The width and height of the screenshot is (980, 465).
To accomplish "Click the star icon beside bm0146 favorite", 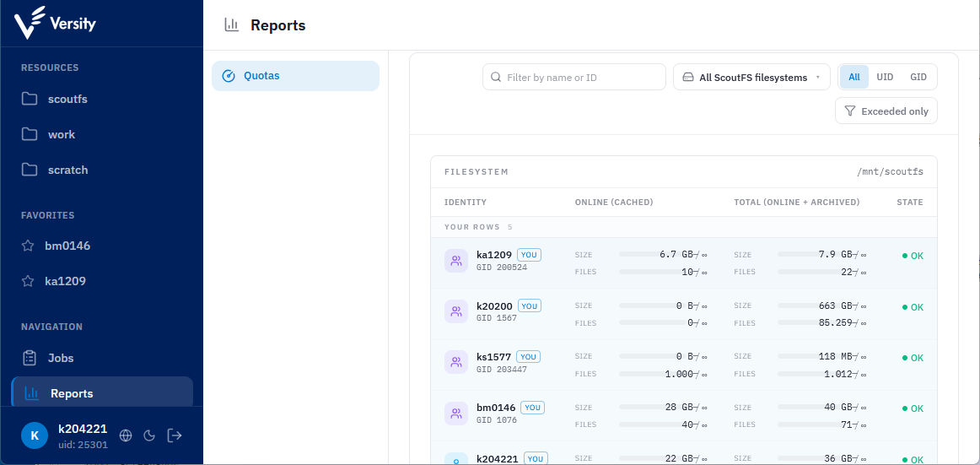I will coord(28,246).
